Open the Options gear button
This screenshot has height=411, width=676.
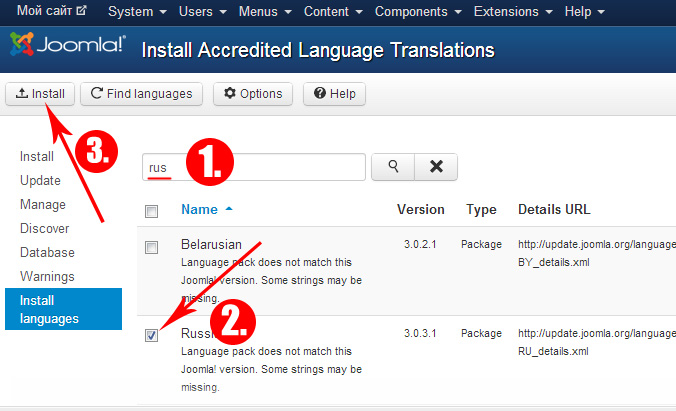point(253,94)
